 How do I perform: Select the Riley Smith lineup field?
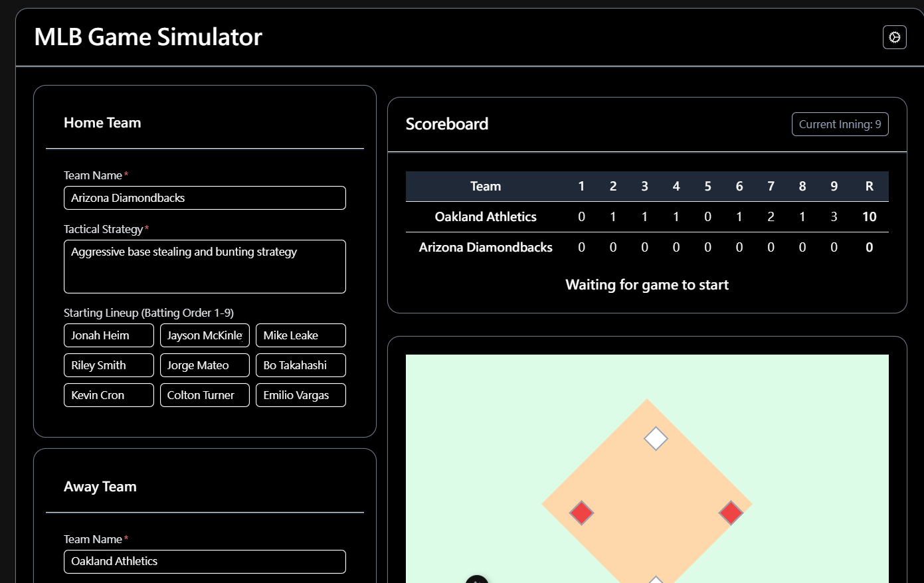tap(109, 365)
